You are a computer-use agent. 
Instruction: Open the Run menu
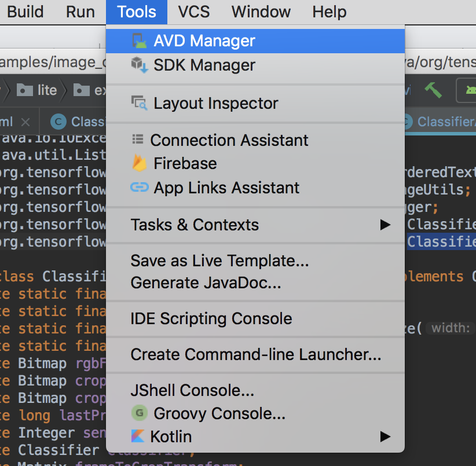(x=80, y=12)
